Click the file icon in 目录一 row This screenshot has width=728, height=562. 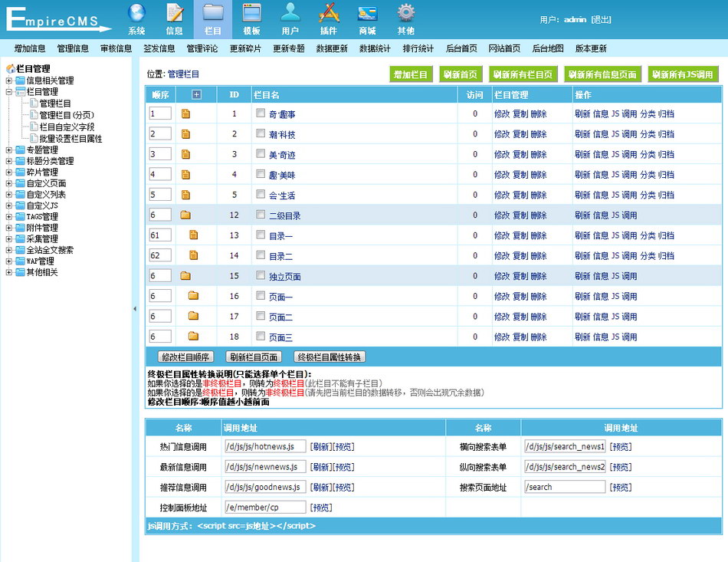point(194,235)
